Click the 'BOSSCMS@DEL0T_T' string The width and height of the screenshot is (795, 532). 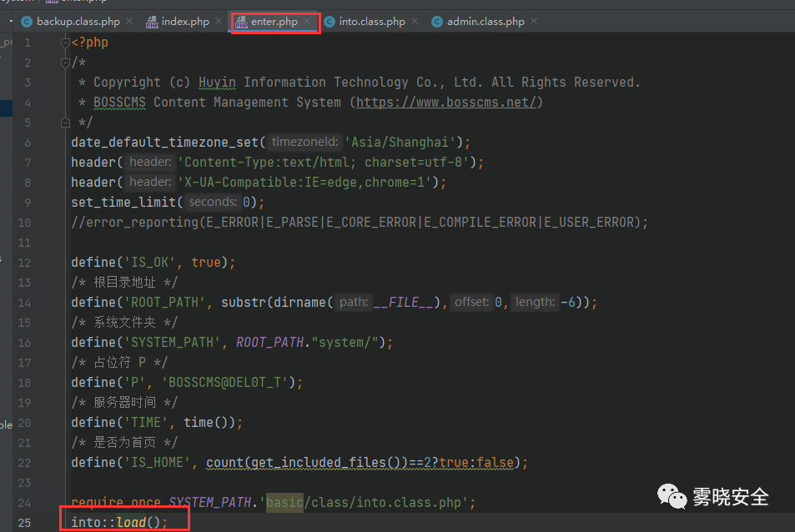point(229,383)
